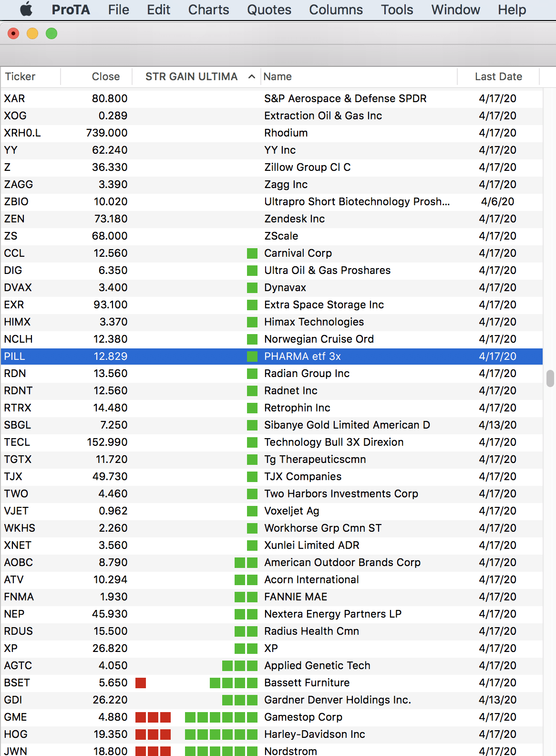Viewport: 556px width, 756px height.
Task: Click green signal square for TECL
Action: pos(252,442)
